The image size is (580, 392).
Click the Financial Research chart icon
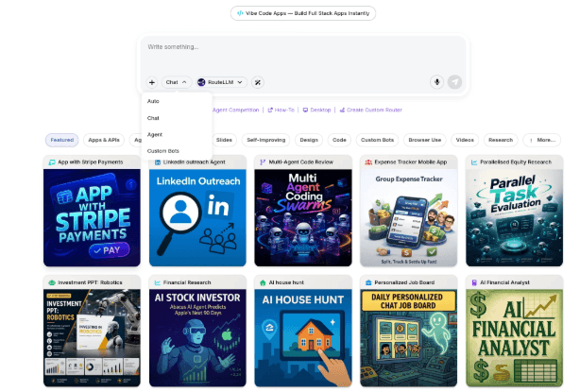[158, 282]
